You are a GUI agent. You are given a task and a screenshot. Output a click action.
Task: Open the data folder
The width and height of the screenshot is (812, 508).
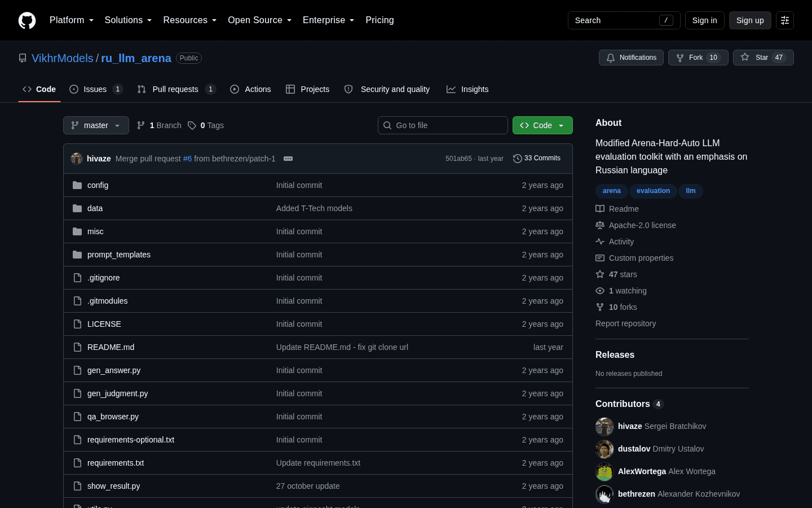click(95, 208)
